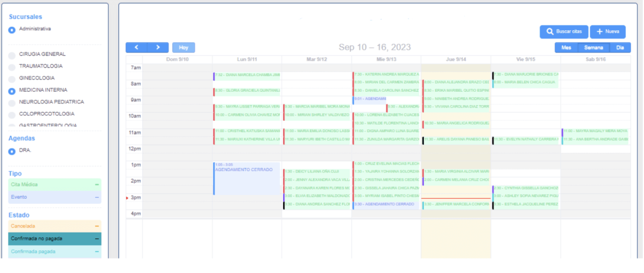Select MEDICINA INTERNA specialty radio
This screenshot has width=644, height=273.
click(x=12, y=91)
